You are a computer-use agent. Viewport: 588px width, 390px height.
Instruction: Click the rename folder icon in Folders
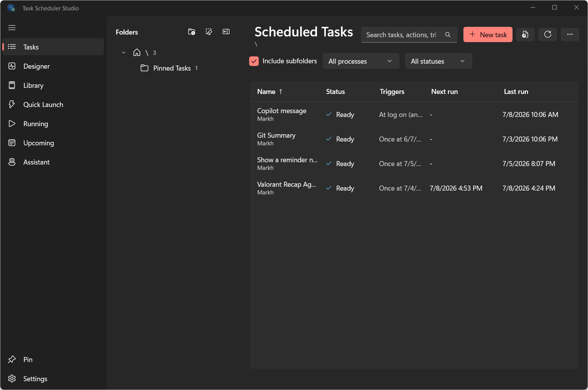click(209, 32)
